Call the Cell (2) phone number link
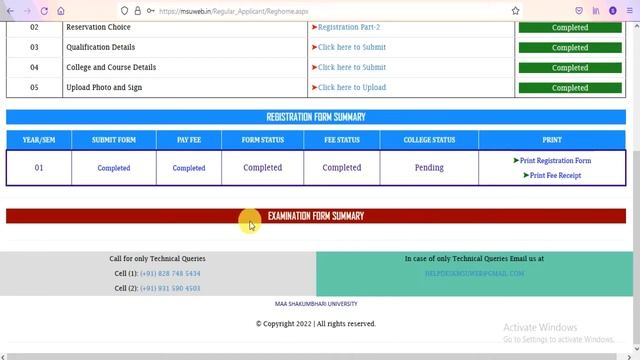This screenshot has height=360, width=640. click(x=170, y=288)
